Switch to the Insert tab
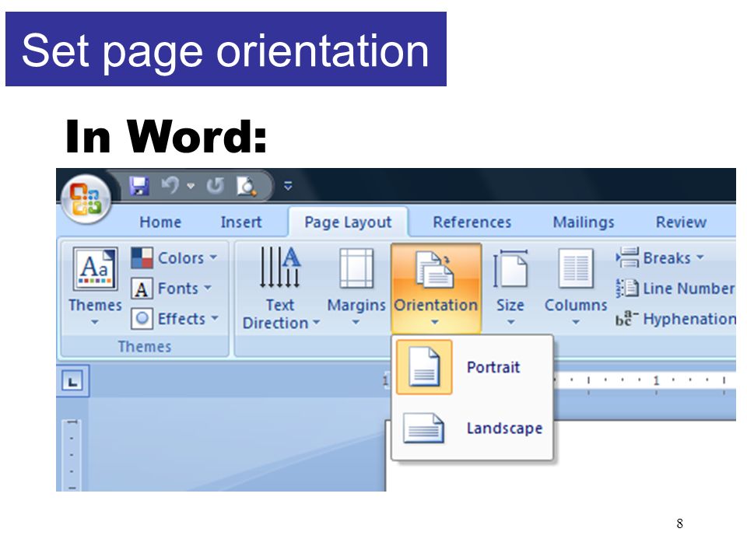This screenshot has height=560, width=747. tap(241, 222)
